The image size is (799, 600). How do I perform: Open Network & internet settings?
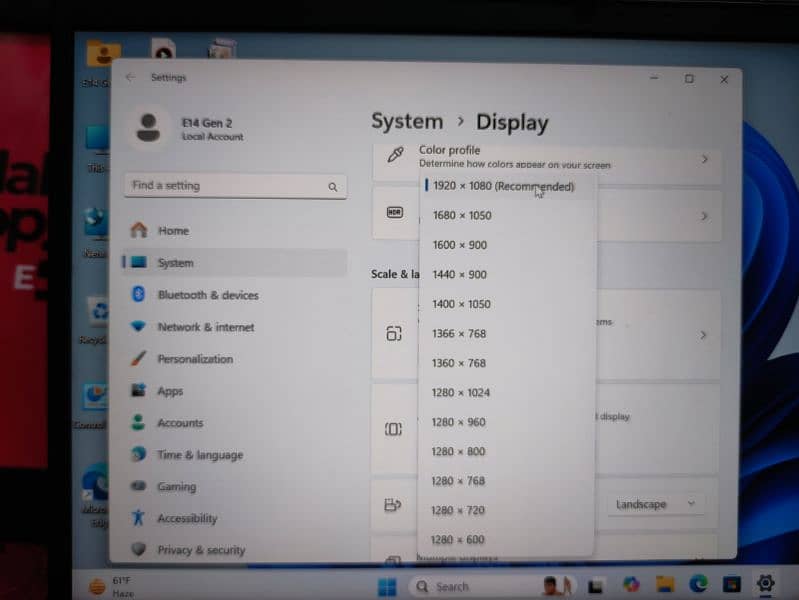point(205,327)
